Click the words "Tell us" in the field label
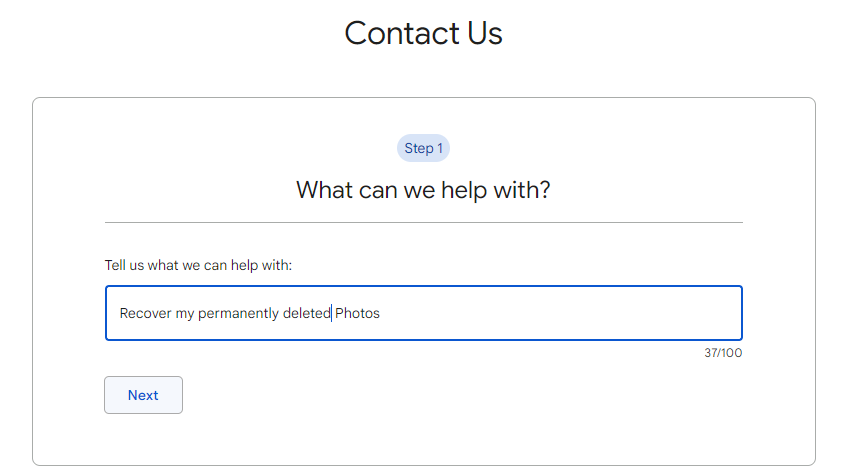This screenshot has width=848, height=472. (127, 265)
